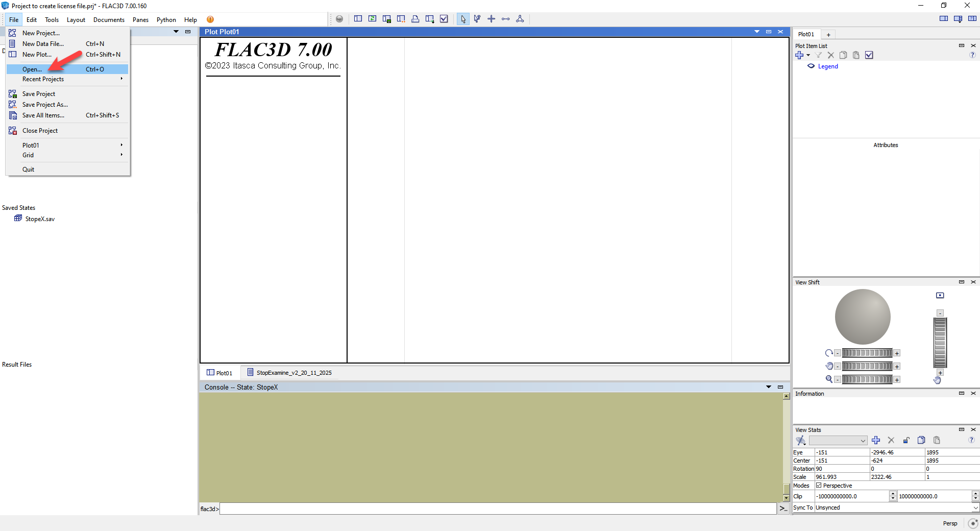Click the view picker icon in View Stats
Screen dimensions: 980x531
pos(801,440)
